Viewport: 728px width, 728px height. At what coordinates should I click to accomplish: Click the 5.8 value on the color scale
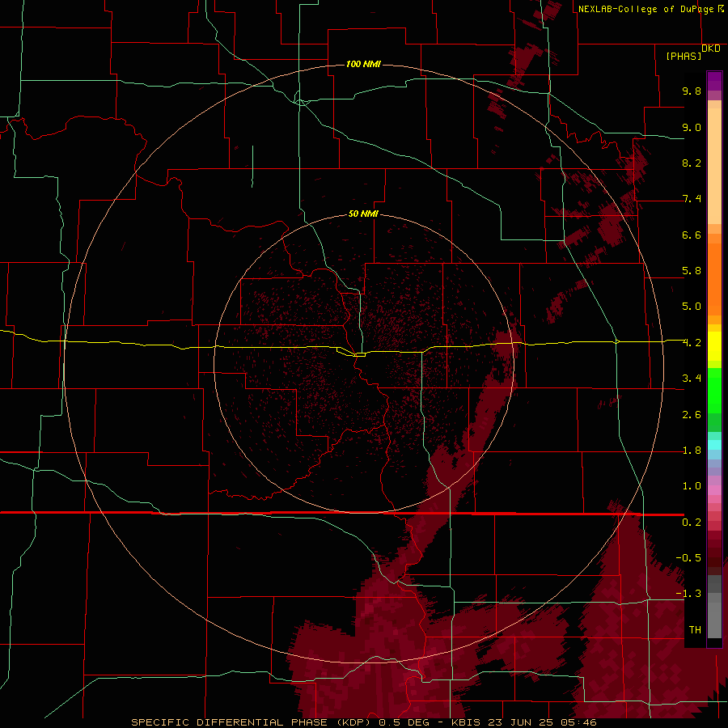click(692, 271)
